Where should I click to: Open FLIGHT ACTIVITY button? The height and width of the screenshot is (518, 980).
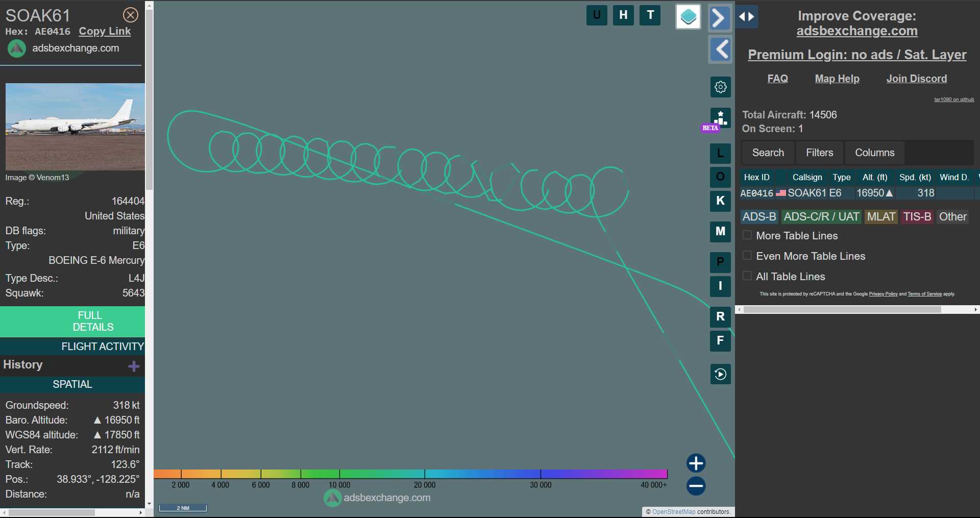click(x=72, y=347)
